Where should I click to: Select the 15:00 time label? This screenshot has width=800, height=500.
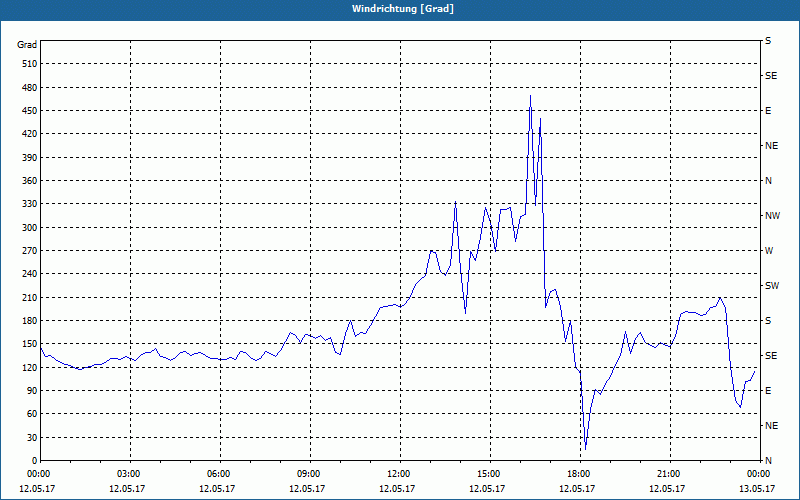point(490,474)
